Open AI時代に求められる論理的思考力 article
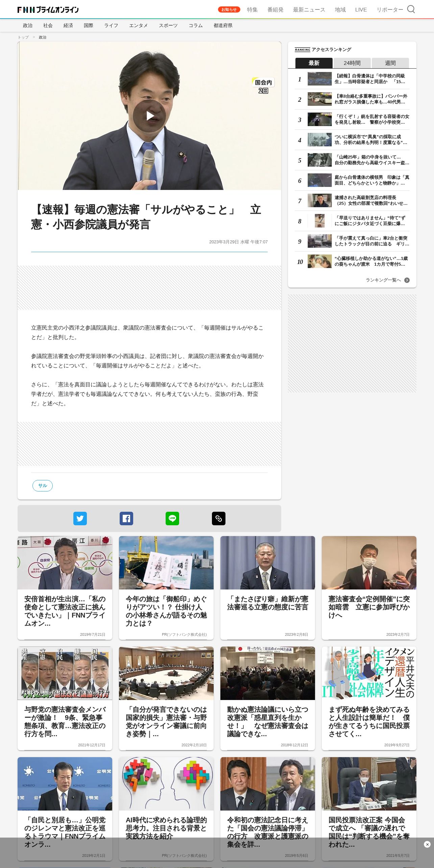The width and height of the screenshot is (434, 868). tap(166, 809)
